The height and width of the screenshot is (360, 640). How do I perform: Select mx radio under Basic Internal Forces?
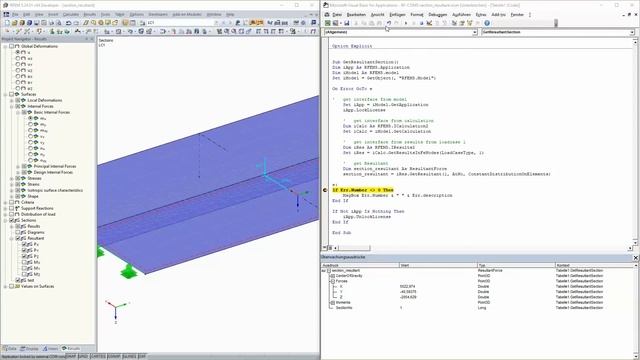point(30,118)
